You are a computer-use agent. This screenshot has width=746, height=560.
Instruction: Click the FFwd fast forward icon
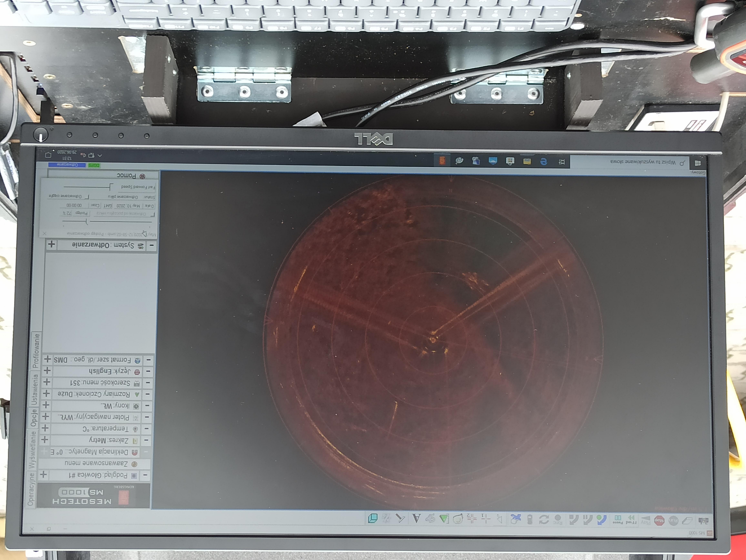click(631, 519)
